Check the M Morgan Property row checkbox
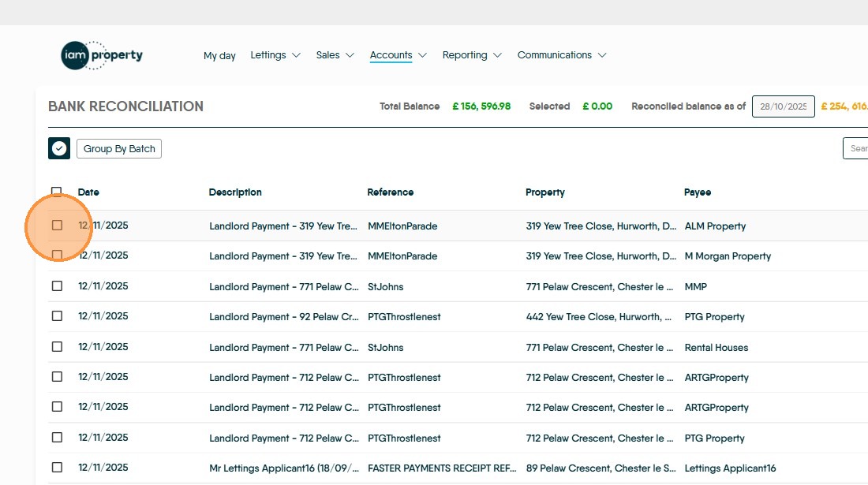Image resolution: width=868 pixels, height=485 pixels. pos(57,256)
